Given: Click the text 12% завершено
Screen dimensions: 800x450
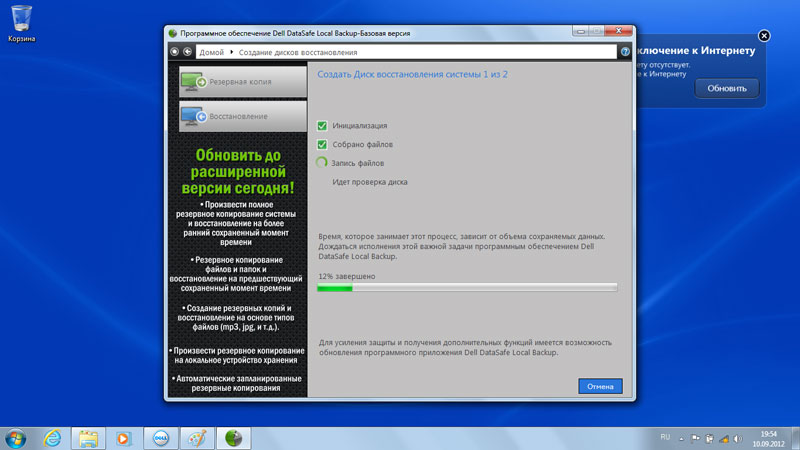Looking at the screenshot, I should click(x=346, y=276).
